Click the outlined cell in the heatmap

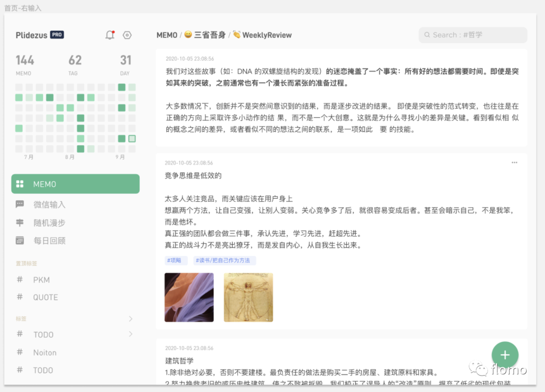coord(132,139)
